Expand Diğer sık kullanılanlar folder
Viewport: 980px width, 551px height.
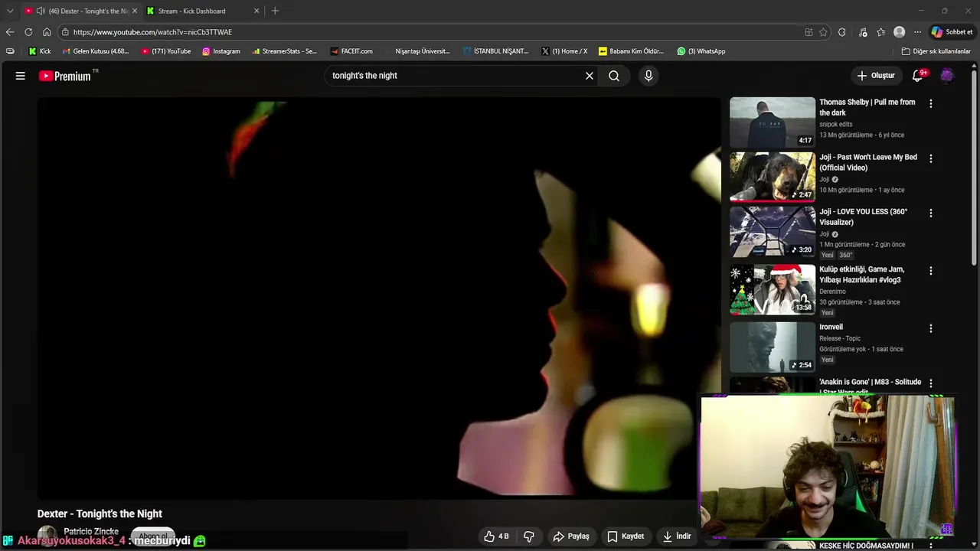(936, 51)
